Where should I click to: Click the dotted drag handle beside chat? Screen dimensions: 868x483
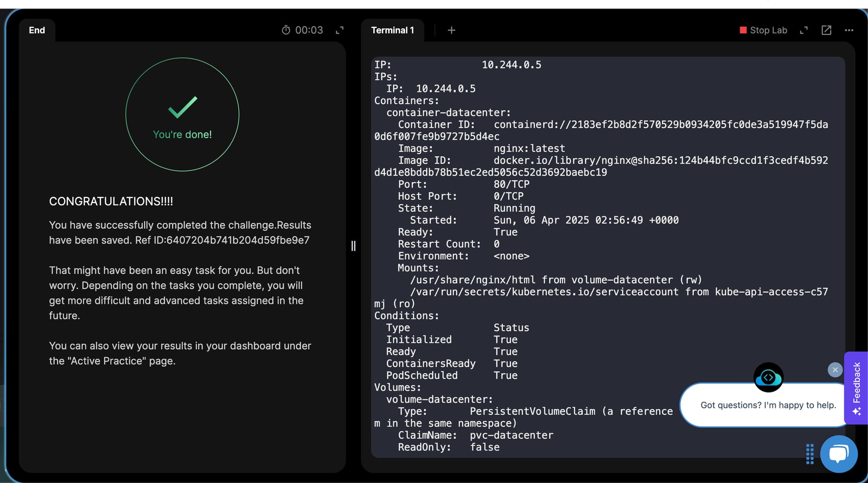(810, 454)
